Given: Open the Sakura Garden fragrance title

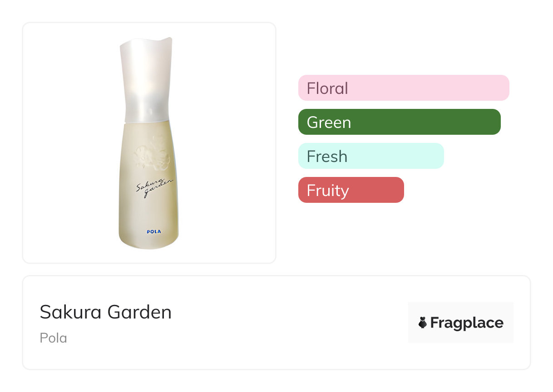Looking at the screenshot, I should [x=105, y=312].
